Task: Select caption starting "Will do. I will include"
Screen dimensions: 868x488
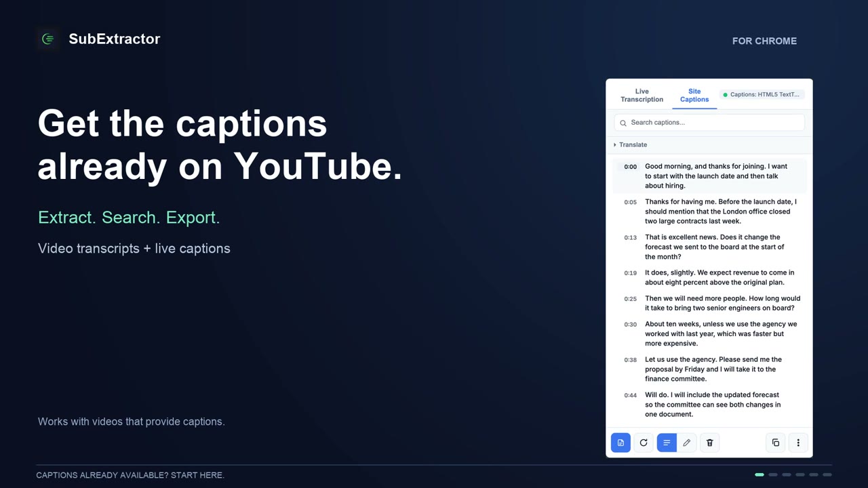Action: [x=713, y=405]
